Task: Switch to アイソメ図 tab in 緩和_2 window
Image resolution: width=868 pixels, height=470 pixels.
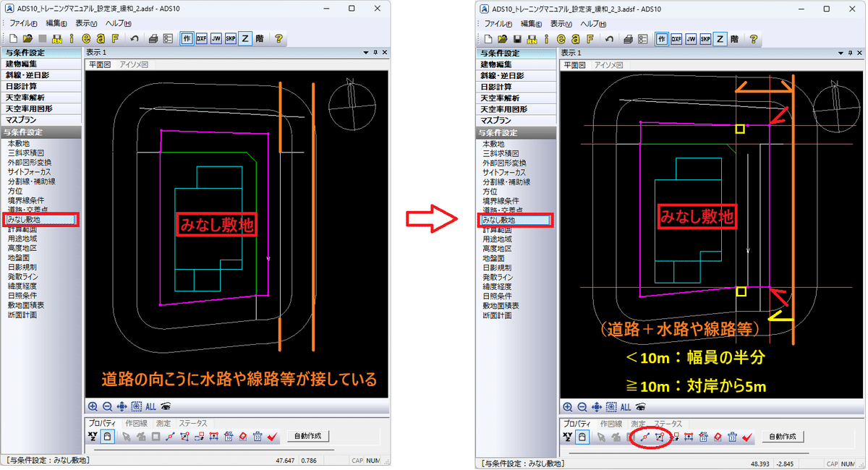Action: (x=134, y=64)
